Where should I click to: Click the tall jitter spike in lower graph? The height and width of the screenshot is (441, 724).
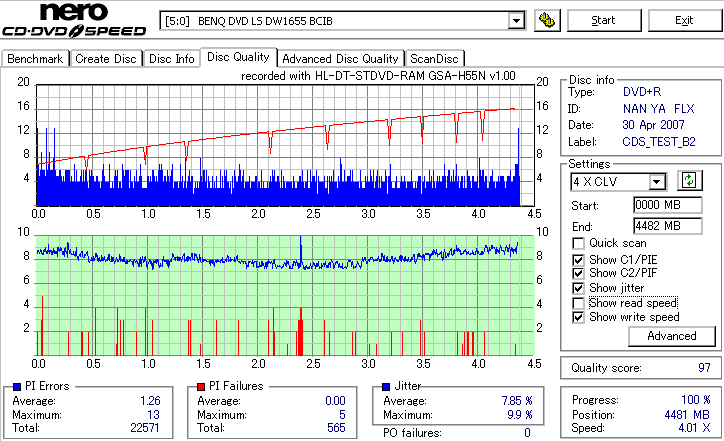click(301, 252)
